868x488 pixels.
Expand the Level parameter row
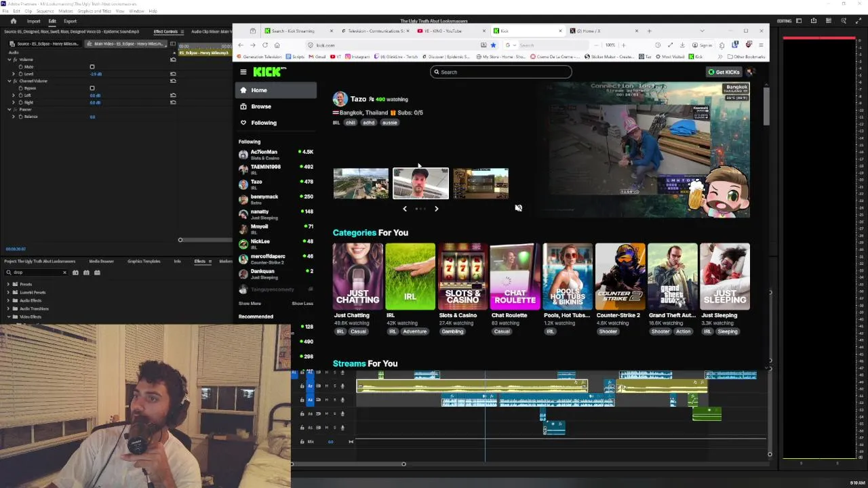tap(14, 74)
